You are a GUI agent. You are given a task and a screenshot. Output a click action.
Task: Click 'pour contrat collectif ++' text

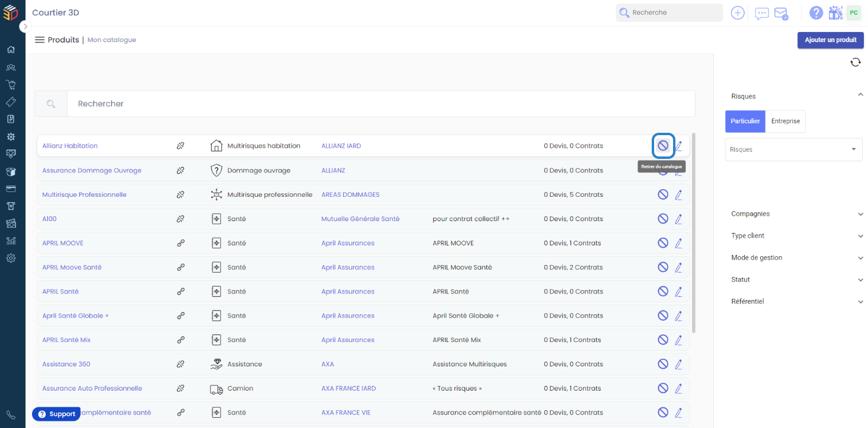click(471, 219)
